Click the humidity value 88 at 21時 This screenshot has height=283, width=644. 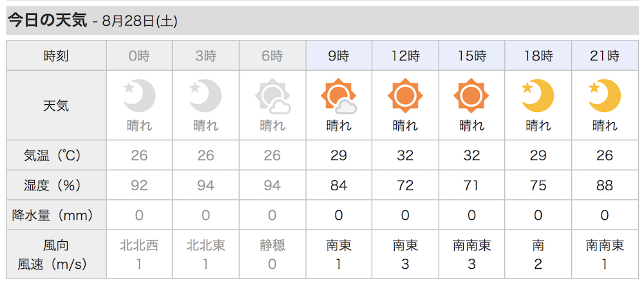[x=605, y=185]
